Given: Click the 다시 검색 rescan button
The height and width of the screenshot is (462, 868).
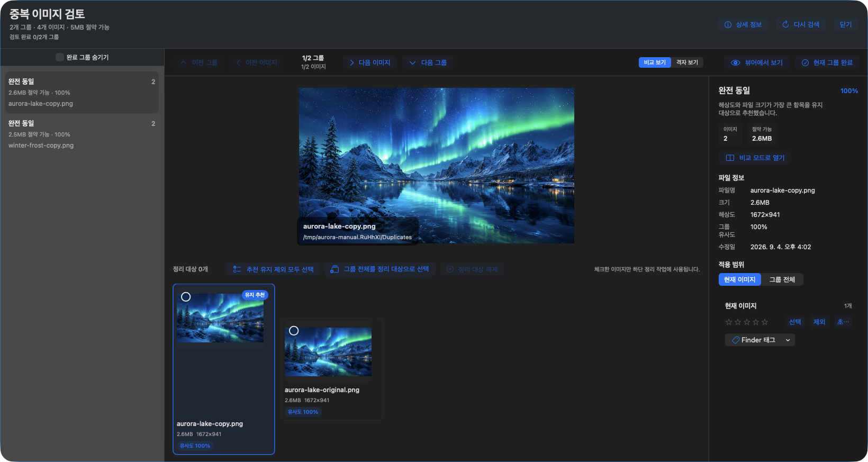Looking at the screenshot, I should click(x=801, y=24).
